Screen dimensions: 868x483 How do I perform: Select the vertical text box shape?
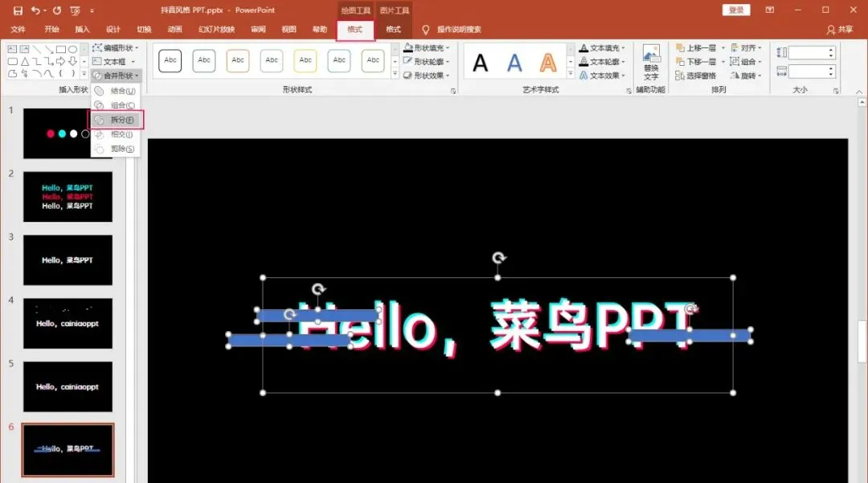coord(24,49)
